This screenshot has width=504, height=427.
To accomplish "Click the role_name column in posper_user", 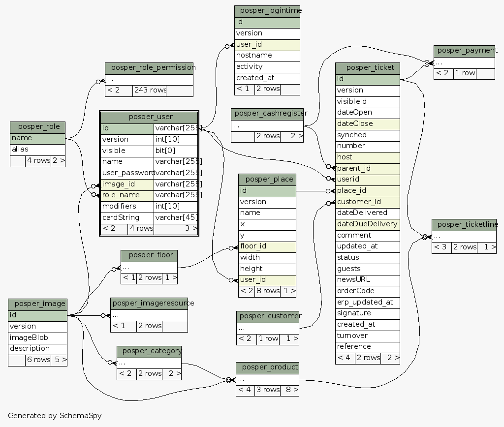I will [x=127, y=195].
